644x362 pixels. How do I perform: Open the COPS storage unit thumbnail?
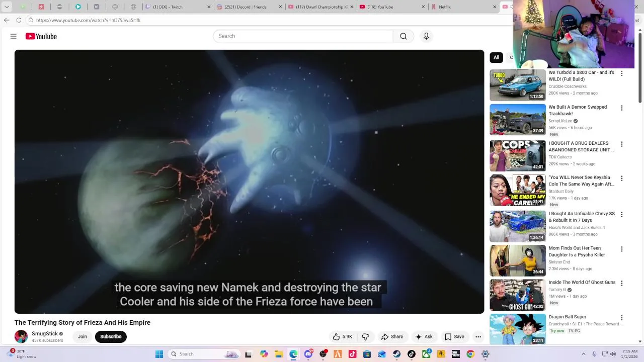(518, 156)
